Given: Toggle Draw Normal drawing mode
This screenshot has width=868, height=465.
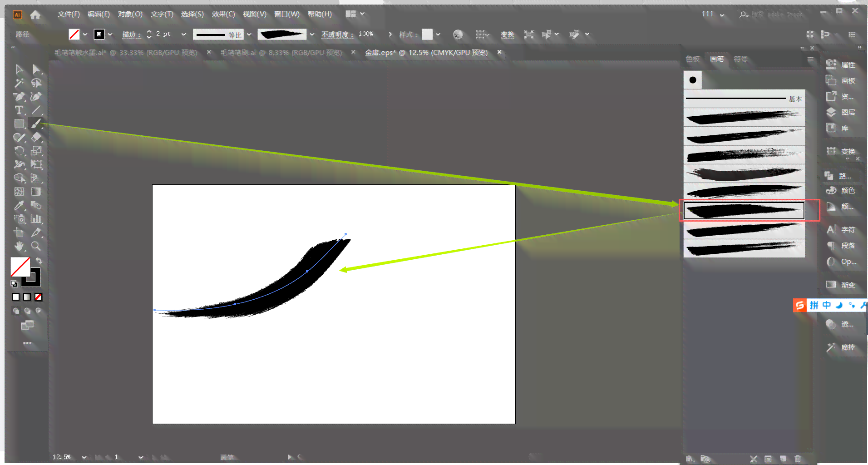Looking at the screenshot, I should pyautogui.click(x=16, y=311).
